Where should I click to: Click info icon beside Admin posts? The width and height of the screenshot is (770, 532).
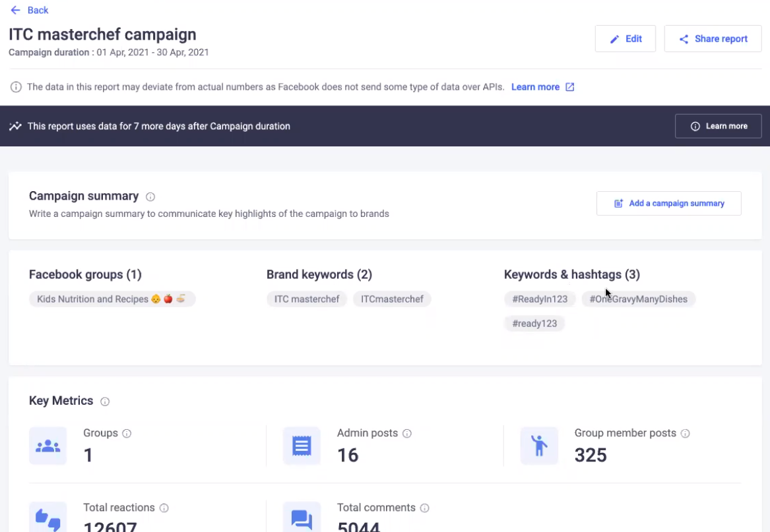(x=407, y=433)
